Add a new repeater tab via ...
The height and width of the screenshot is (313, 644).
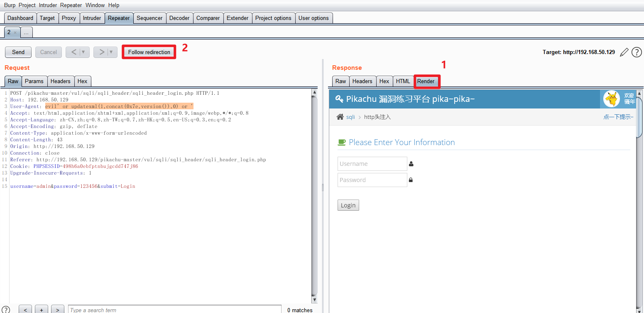[x=26, y=32]
